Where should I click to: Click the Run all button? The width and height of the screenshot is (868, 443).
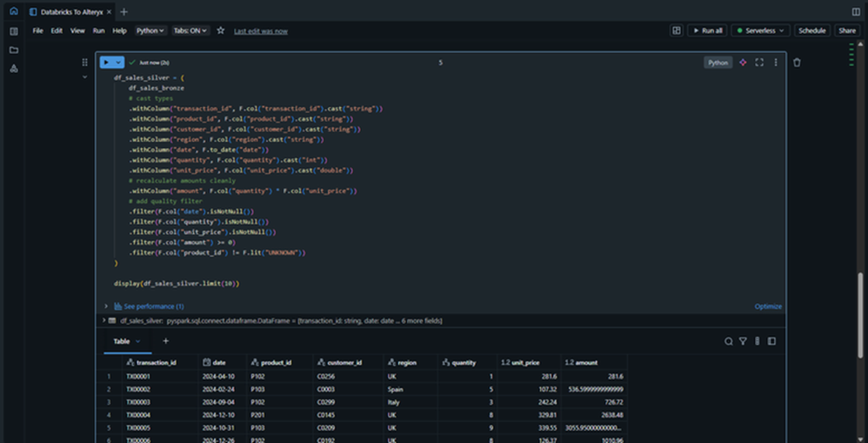pyautogui.click(x=707, y=30)
